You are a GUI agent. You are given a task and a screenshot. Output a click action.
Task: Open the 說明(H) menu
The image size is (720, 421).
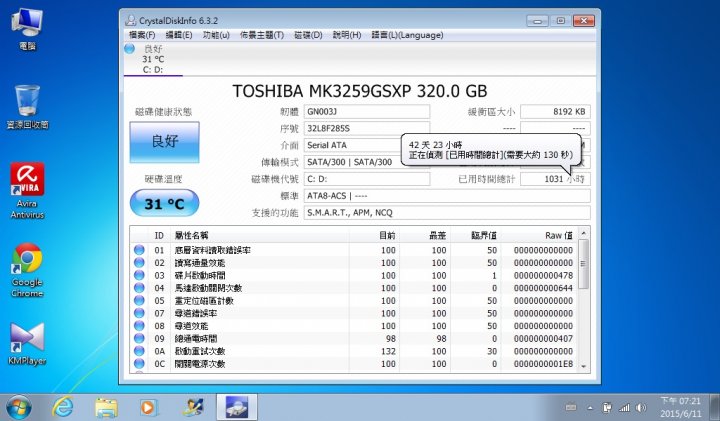pos(347,35)
